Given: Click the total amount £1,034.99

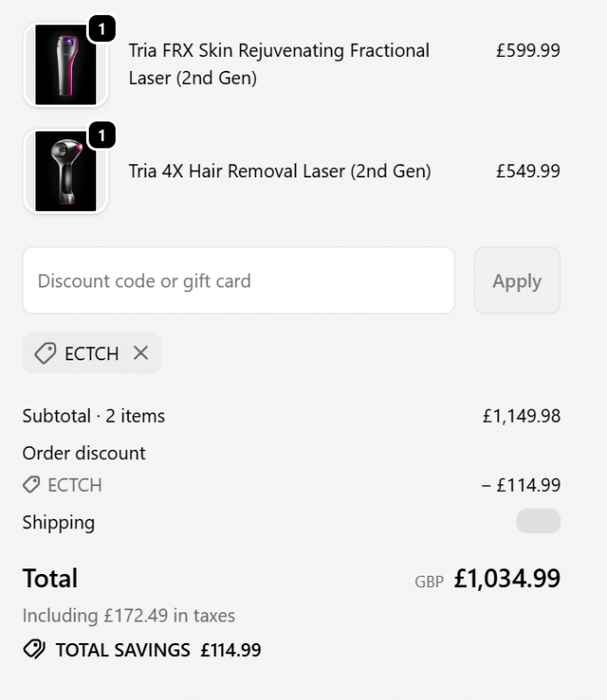Looking at the screenshot, I should pos(507,579).
